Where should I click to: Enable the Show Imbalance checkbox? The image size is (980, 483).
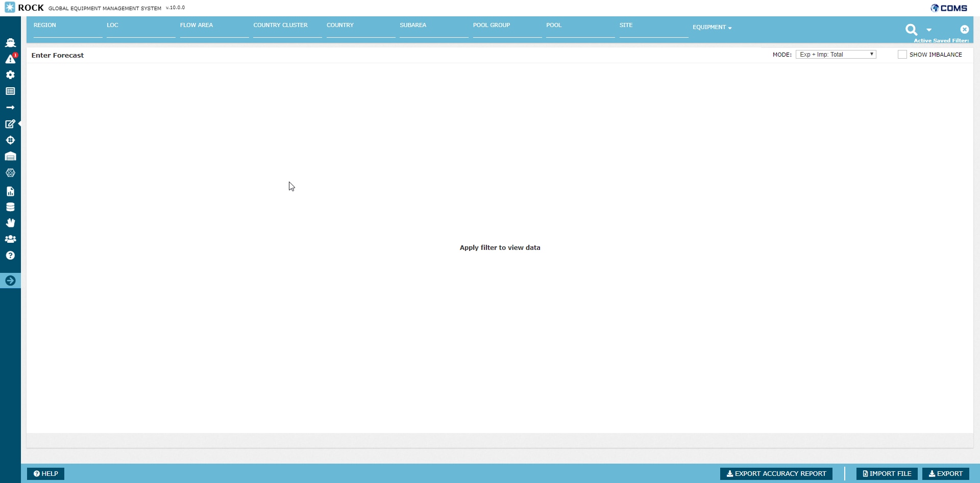tap(902, 55)
